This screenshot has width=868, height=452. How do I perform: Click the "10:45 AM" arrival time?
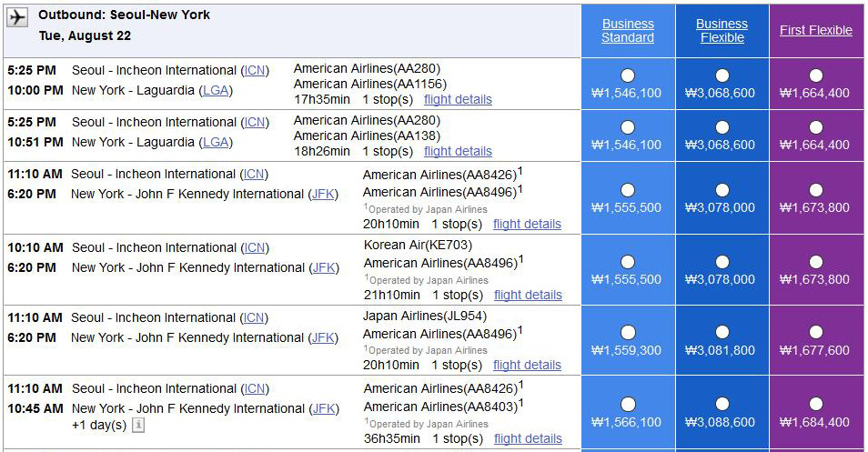pyautogui.click(x=35, y=409)
